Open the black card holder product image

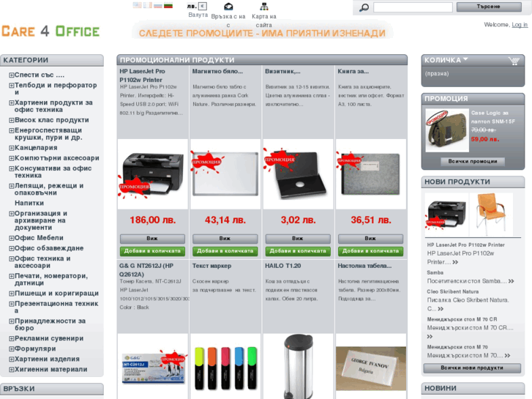coord(298,174)
